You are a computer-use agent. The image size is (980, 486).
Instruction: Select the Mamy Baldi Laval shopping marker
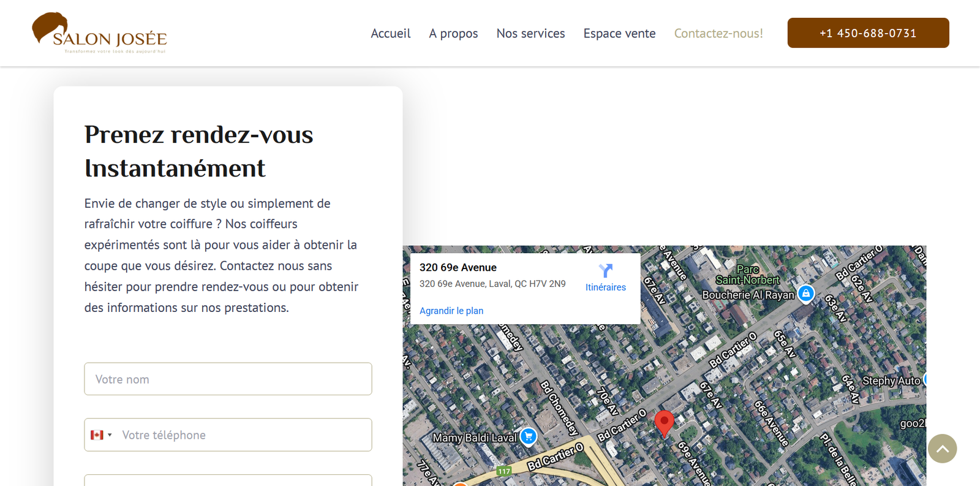pyautogui.click(x=528, y=436)
